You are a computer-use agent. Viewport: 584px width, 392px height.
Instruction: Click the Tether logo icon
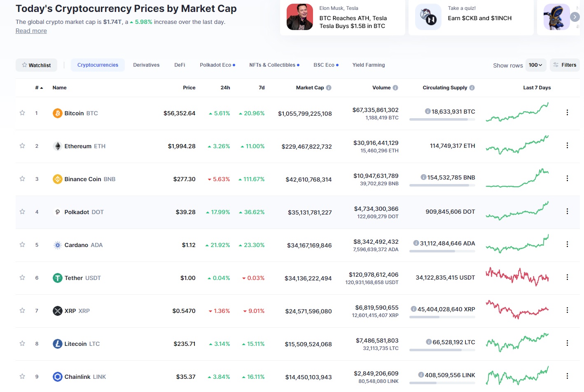point(58,278)
